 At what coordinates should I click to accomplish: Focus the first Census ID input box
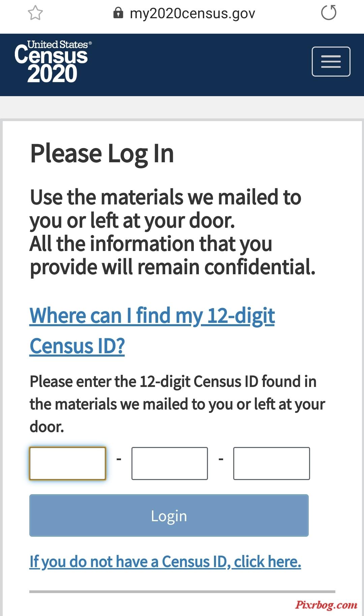click(x=67, y=463)
